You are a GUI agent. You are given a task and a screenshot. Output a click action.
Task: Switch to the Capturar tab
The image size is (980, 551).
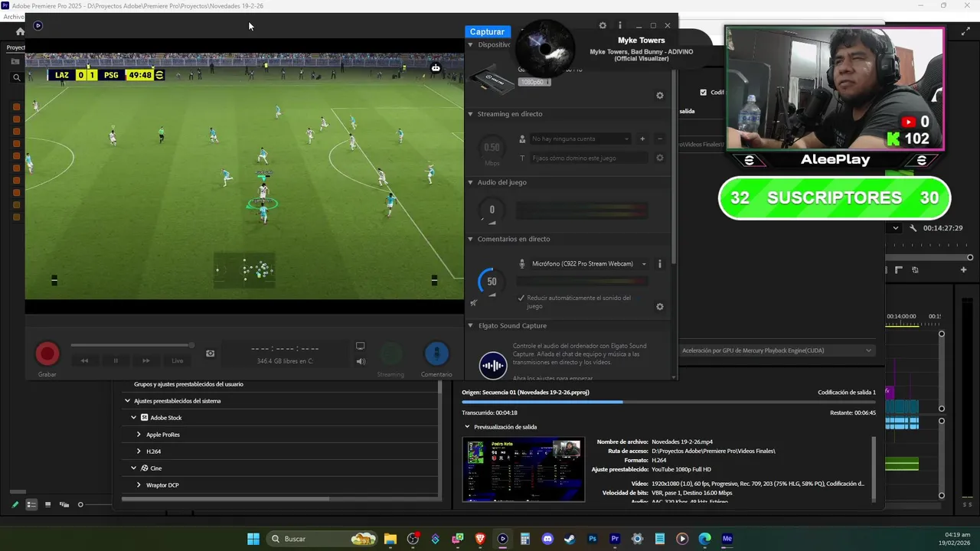tap(487, 31)
